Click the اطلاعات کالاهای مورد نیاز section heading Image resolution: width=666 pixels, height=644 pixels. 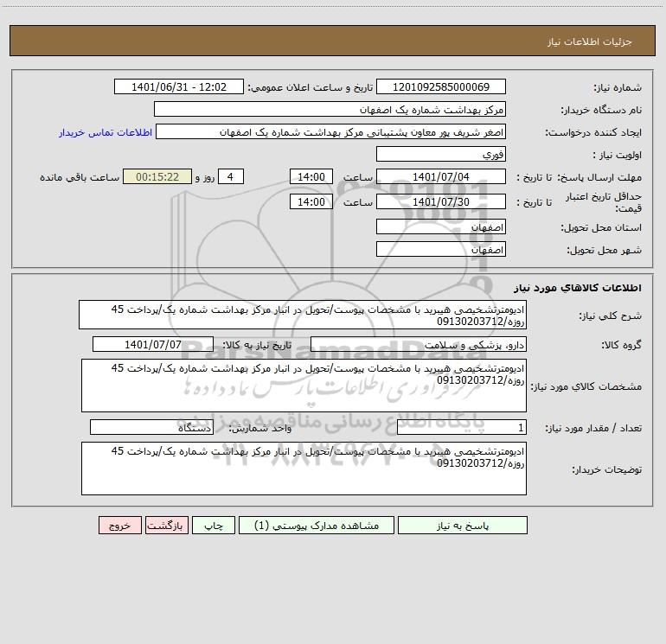(x=578, y=287)
